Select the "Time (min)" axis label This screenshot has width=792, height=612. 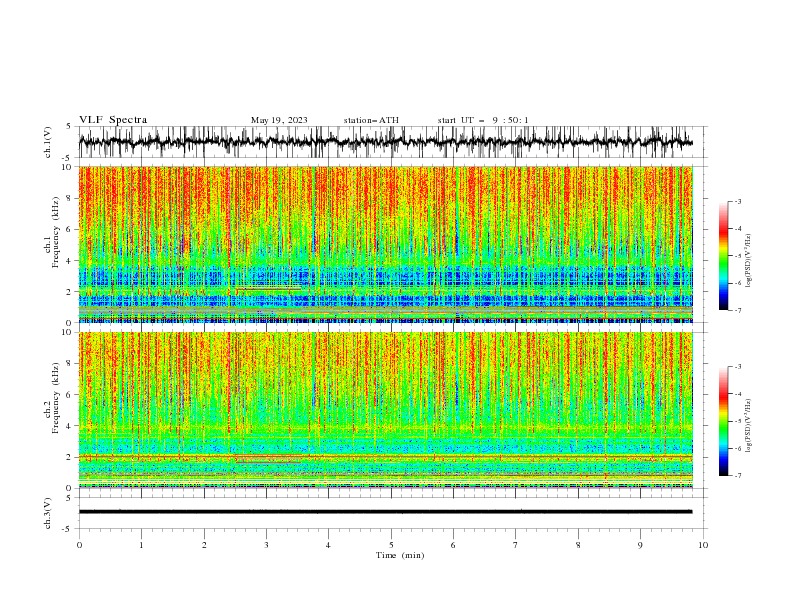point(400,555)
